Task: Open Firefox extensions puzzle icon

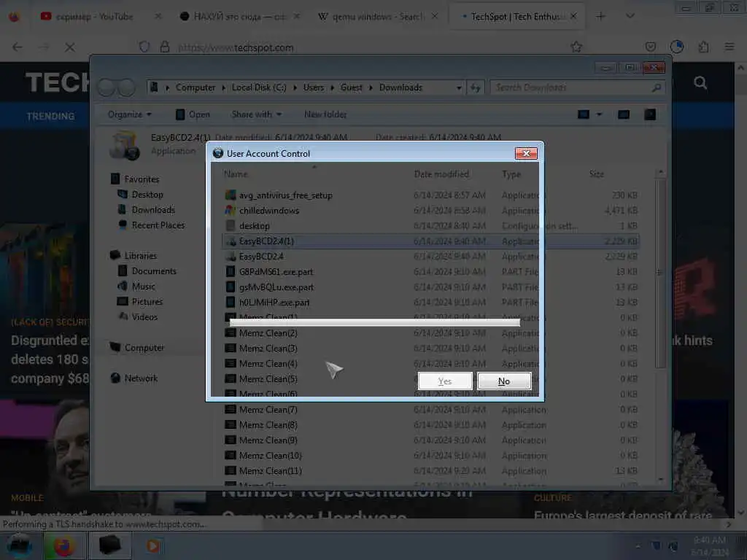Action: point(703,47)
